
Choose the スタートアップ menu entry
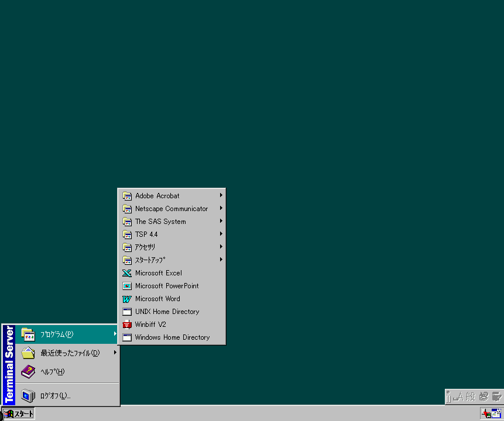(172, 260)
